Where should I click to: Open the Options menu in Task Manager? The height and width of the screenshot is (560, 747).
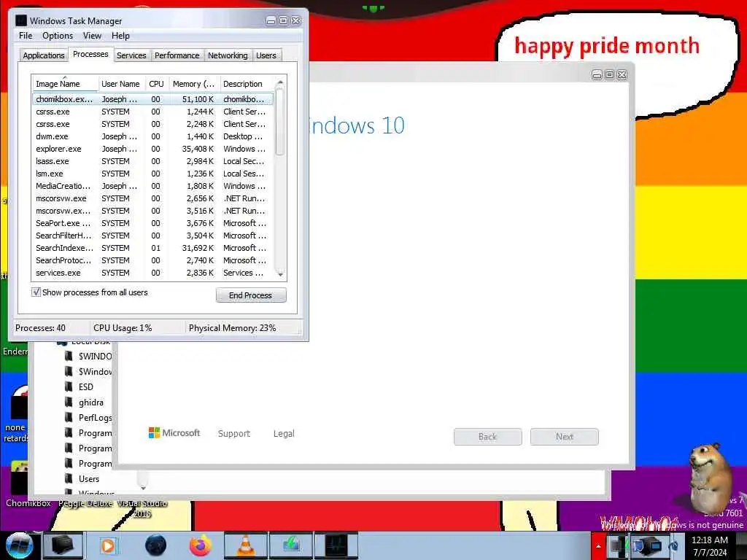(58, 36)
